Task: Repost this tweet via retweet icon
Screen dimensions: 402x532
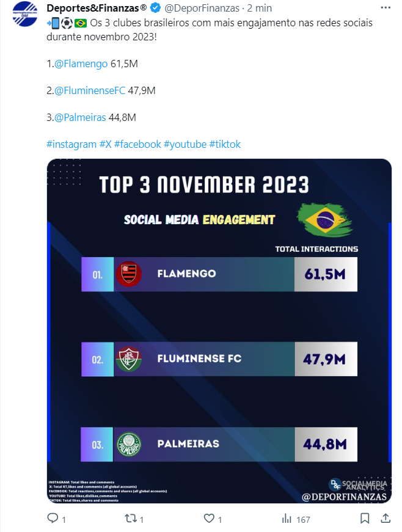Action: [x=131, y=518]
